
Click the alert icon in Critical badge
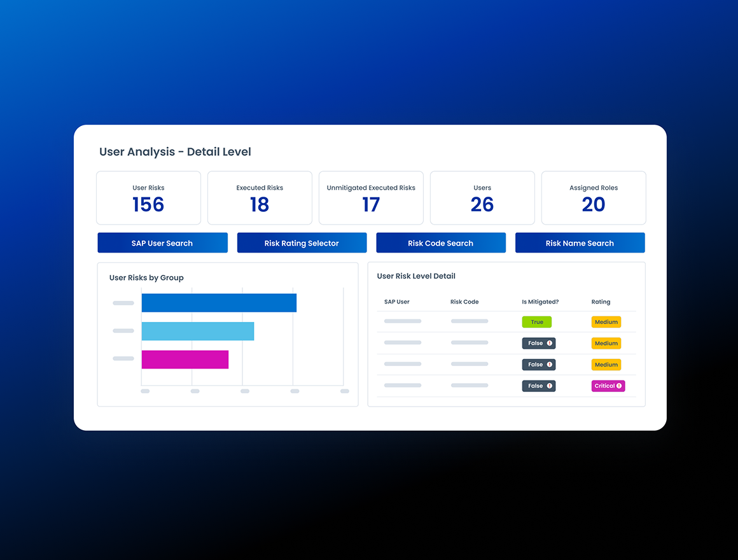click(x=619, y=386)
